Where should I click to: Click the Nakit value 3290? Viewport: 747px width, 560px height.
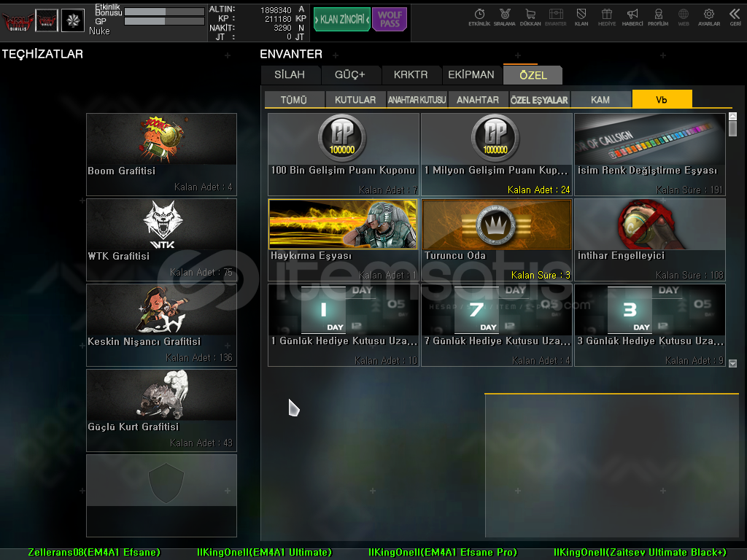point(282,28)
